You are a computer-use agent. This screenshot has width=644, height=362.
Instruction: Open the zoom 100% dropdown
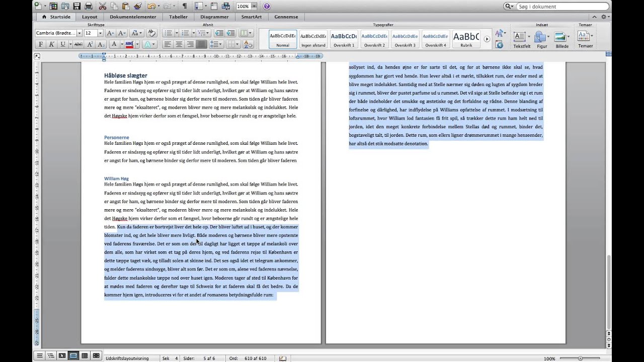[254, 6]
